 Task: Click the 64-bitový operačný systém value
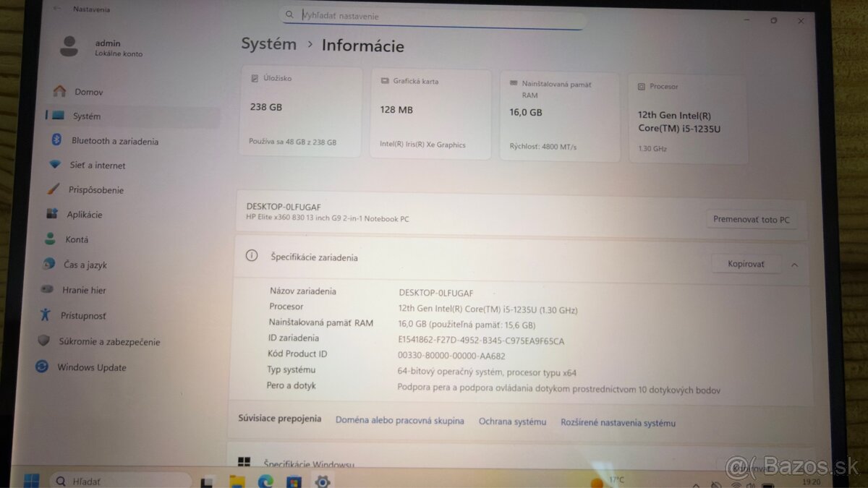(487, 372)
